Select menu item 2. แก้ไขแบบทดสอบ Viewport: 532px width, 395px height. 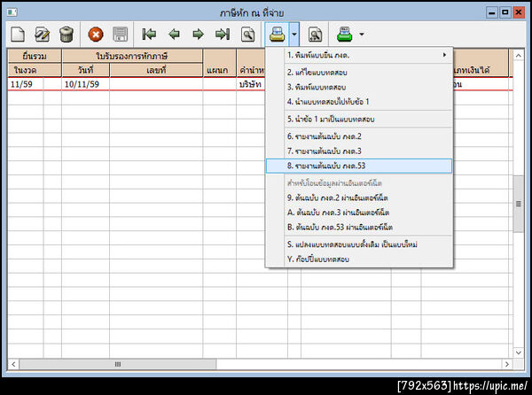(360, 72)
